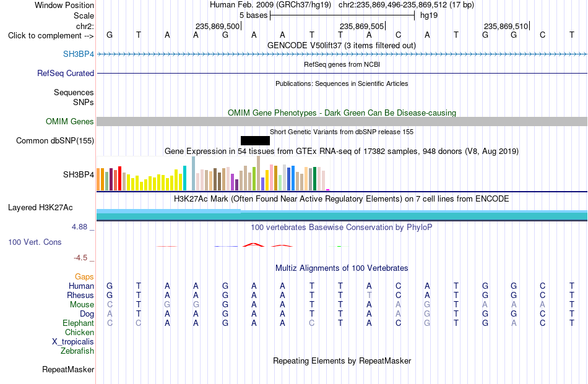Open the gray OMIM Genes bar
This screenshot has width=588, height=384.
coord(342,121)
